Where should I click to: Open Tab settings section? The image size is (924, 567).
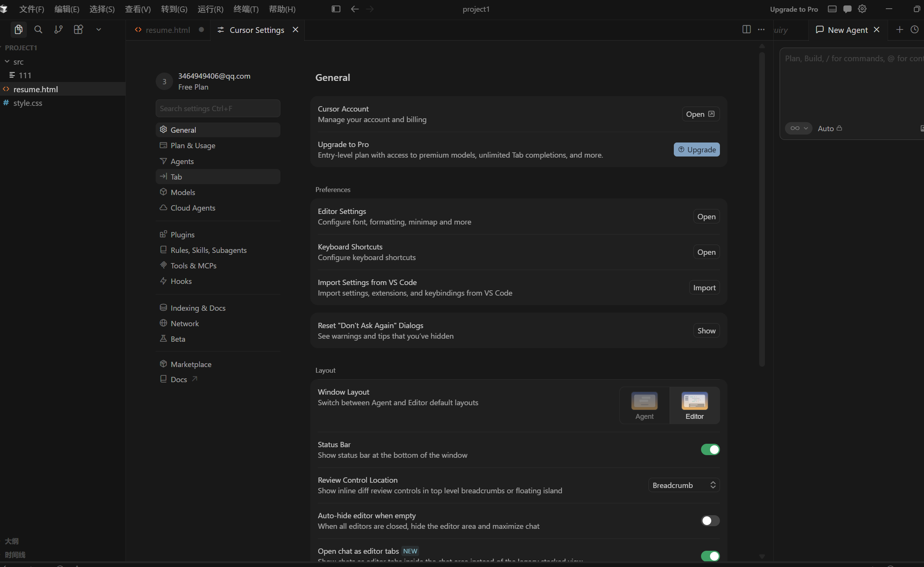coord(218,177)
